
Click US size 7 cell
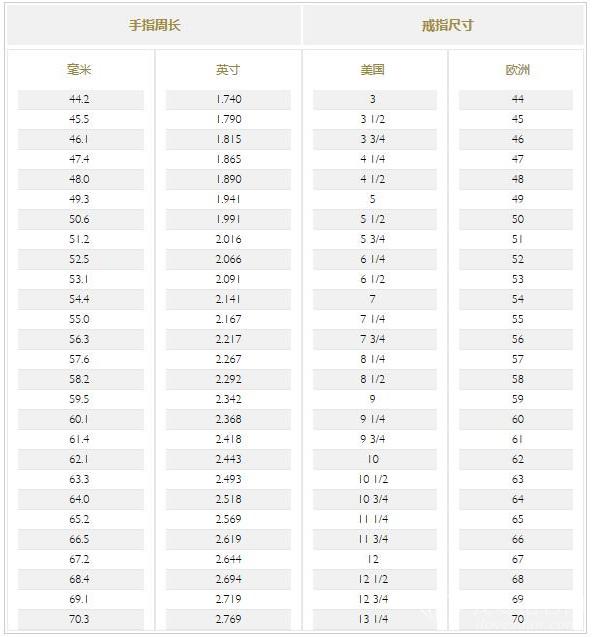click(375, 299)
